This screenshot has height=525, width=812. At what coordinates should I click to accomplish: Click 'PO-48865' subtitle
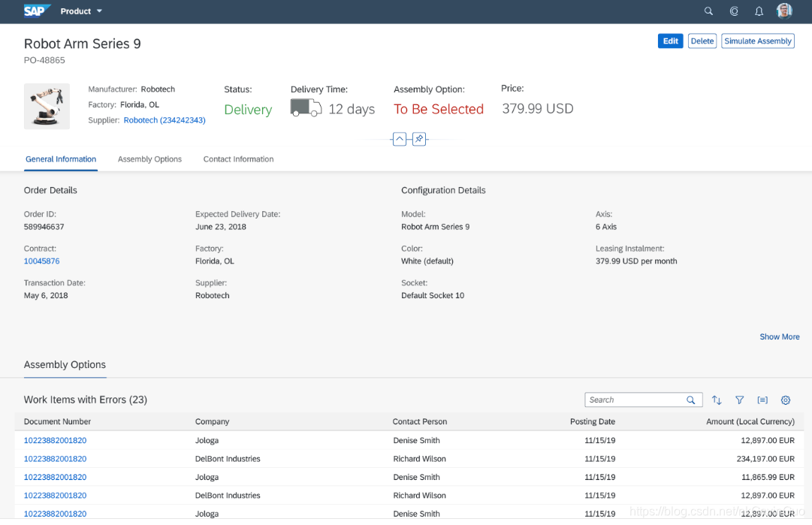pos(44,60)
